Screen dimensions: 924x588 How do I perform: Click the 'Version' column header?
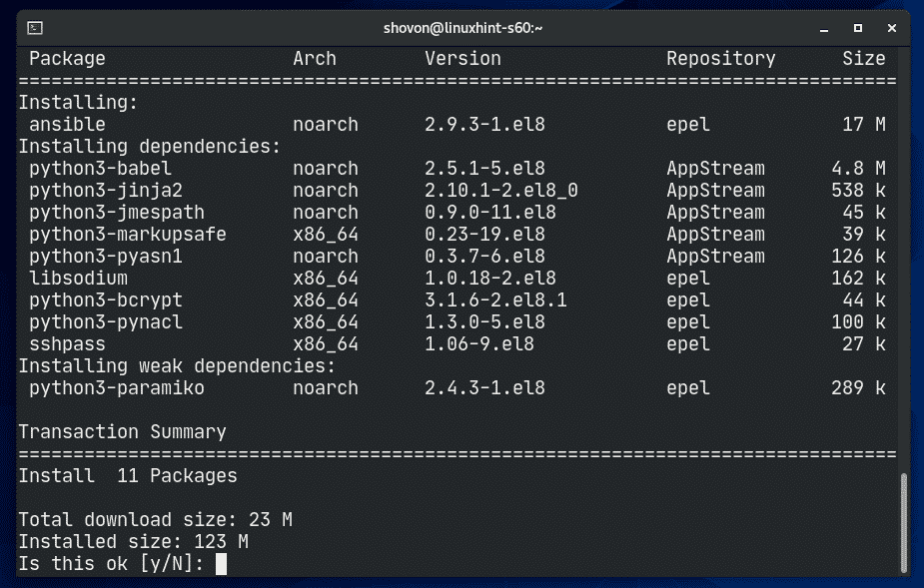pyautogui.click(x=463, y=58)
